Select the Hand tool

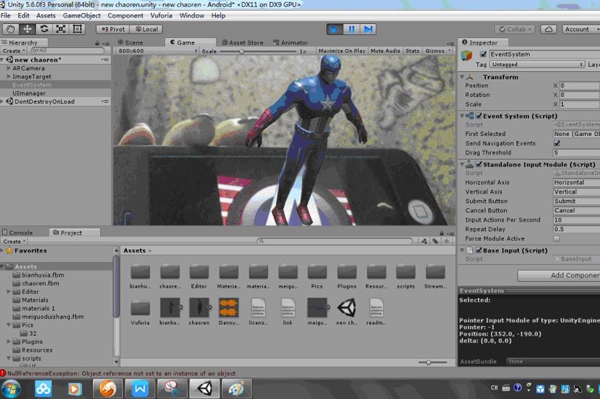tap(11, 29)
